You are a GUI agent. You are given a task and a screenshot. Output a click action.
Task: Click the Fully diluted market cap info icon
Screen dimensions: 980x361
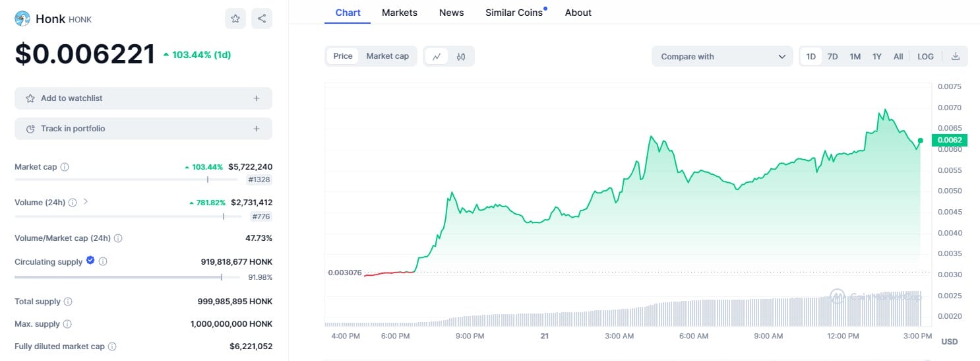click(x=112, y=346)
